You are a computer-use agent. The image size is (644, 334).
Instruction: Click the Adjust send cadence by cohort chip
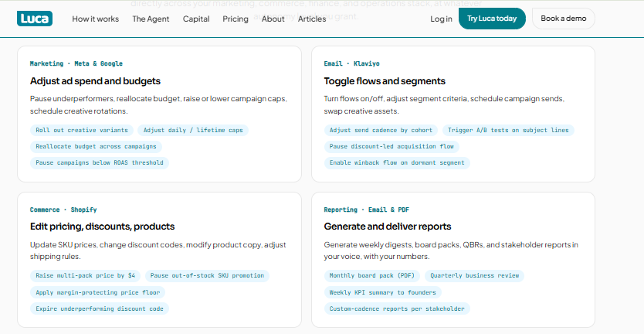click(381, 131)
